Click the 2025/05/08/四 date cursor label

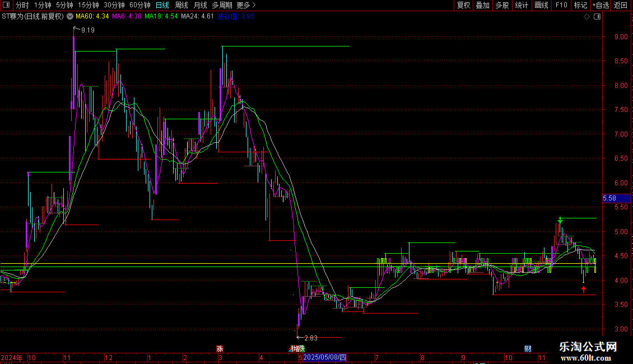(324, 357)
